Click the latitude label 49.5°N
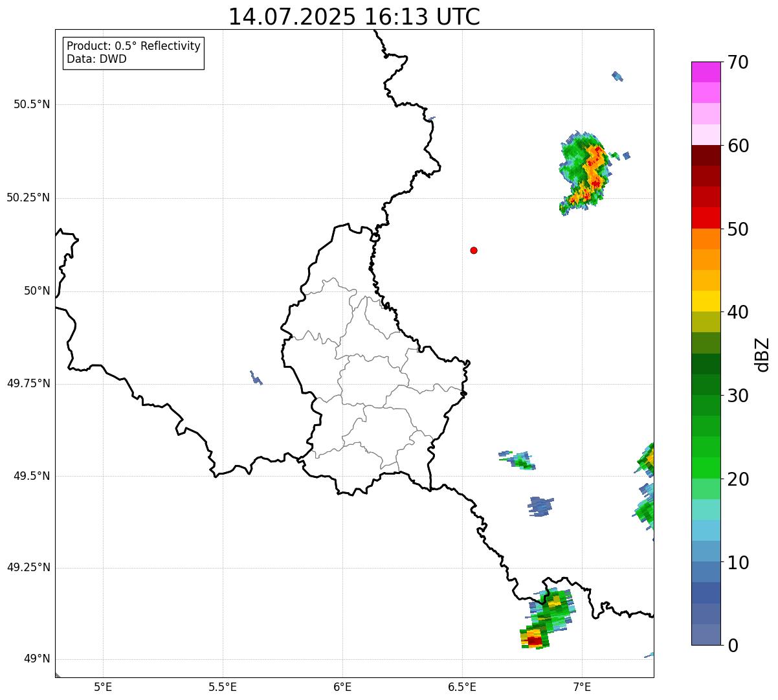 pyautogui.click(x=32, y=476)
